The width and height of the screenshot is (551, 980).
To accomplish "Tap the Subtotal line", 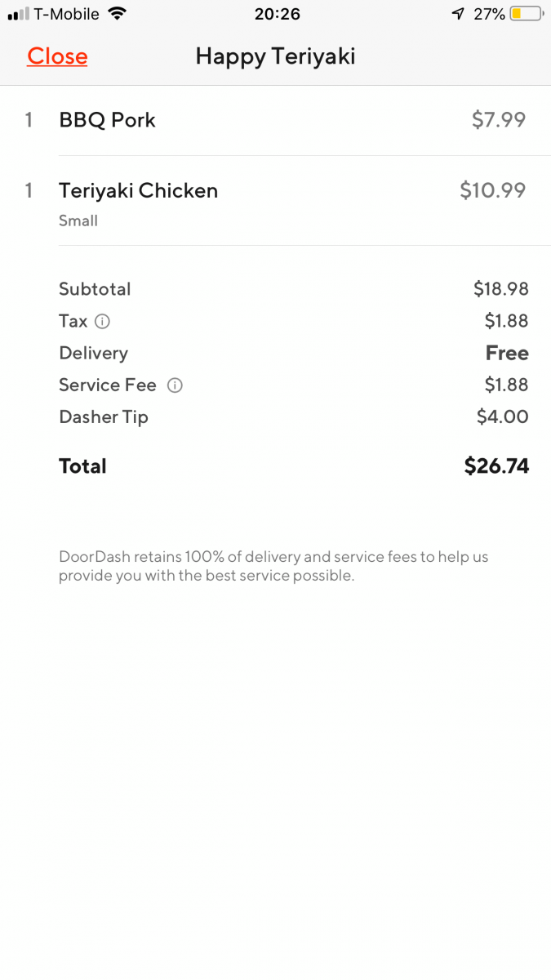I will click(294, 289).
